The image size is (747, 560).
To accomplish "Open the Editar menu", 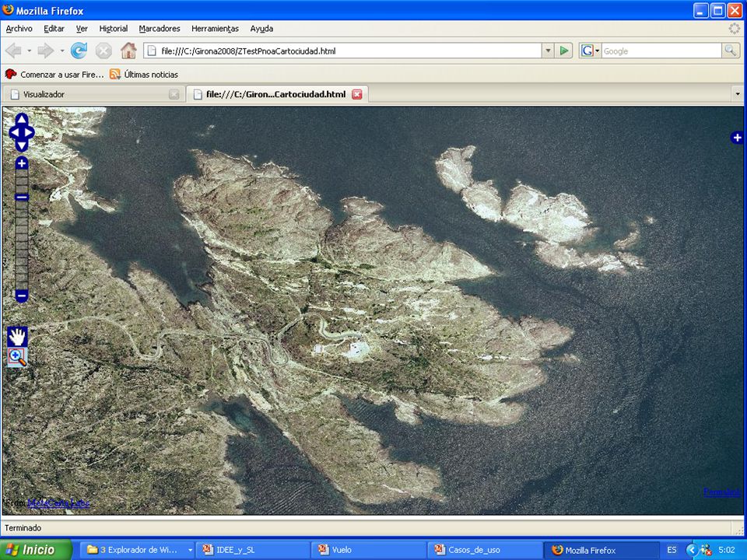I will [x=54, y=29].
